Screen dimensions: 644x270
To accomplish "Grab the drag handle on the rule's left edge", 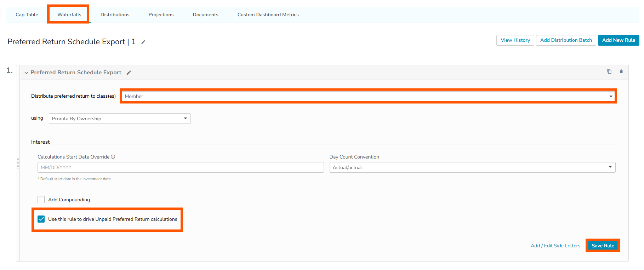I will click(18, 163).
